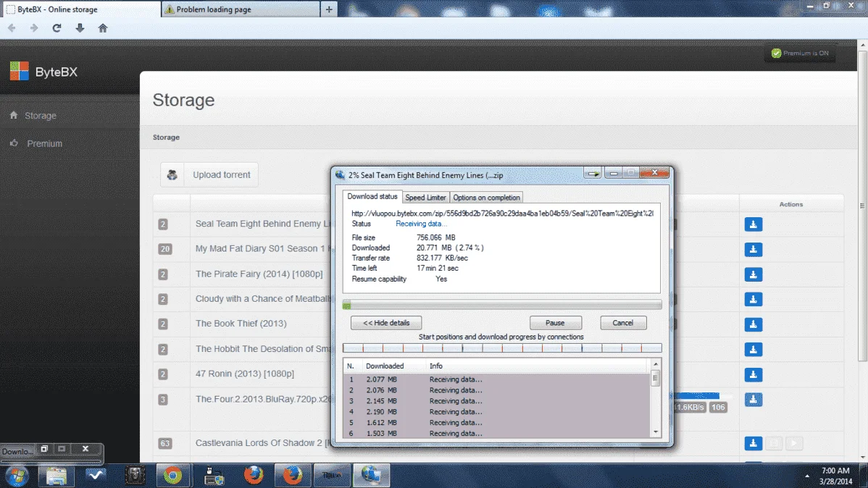The width and height of the screenshot is (868, 488).
Task: Click the Premium thumbs-up icon in sidebar
Action: click(14, 143)
